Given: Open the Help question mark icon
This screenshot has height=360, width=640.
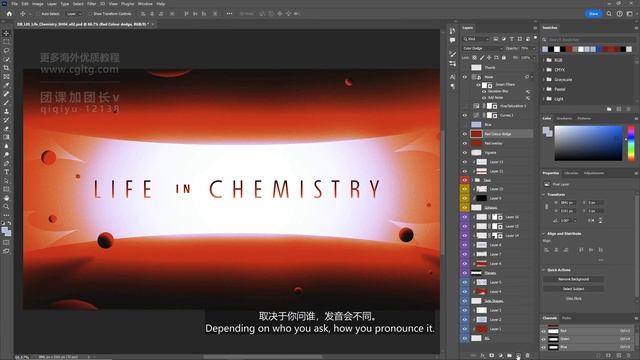Looking at the screenshot, I should click(x=620, y=13).
